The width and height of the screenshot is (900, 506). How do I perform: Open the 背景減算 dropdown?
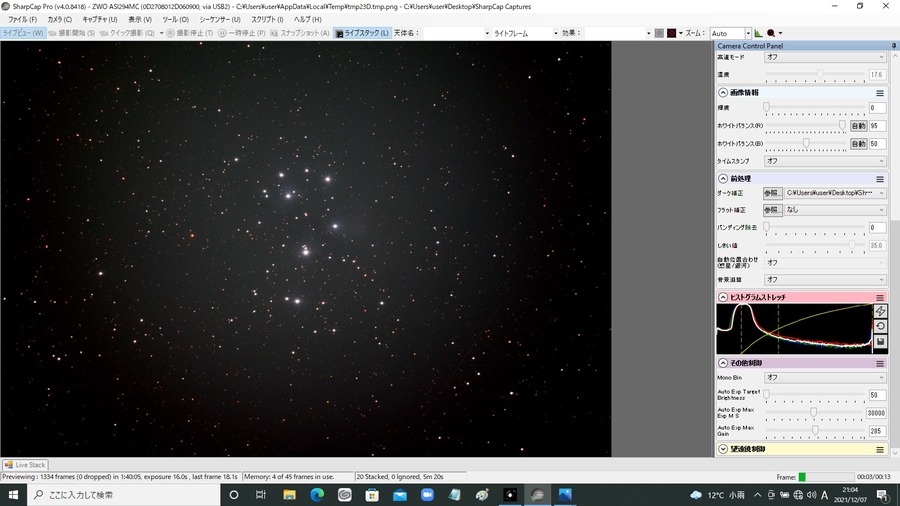click(825, 279)
